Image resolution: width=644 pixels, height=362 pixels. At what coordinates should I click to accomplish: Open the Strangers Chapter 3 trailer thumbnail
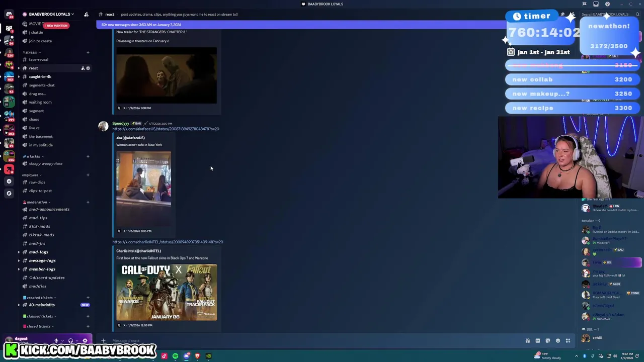pos(167,75)
